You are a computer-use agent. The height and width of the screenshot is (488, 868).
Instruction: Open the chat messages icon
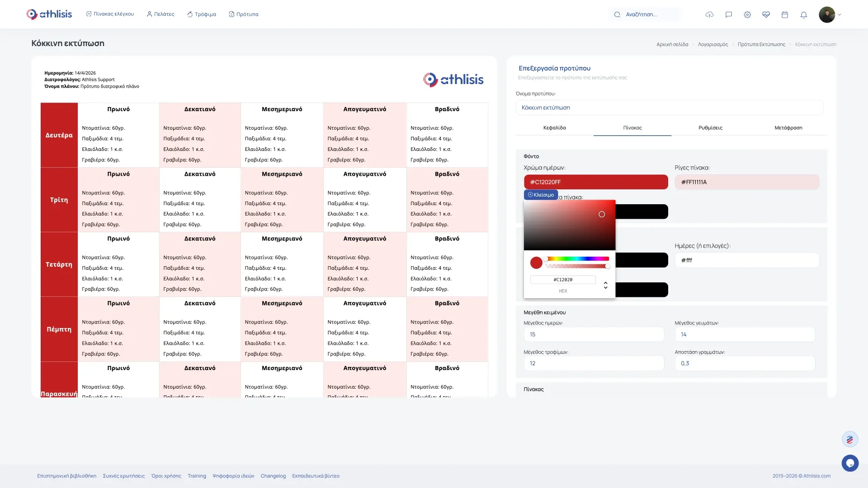(728, 14)
